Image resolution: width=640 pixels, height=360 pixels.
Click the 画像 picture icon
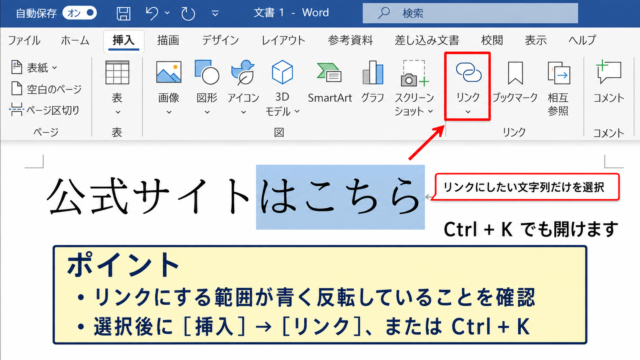click(169, 73)
